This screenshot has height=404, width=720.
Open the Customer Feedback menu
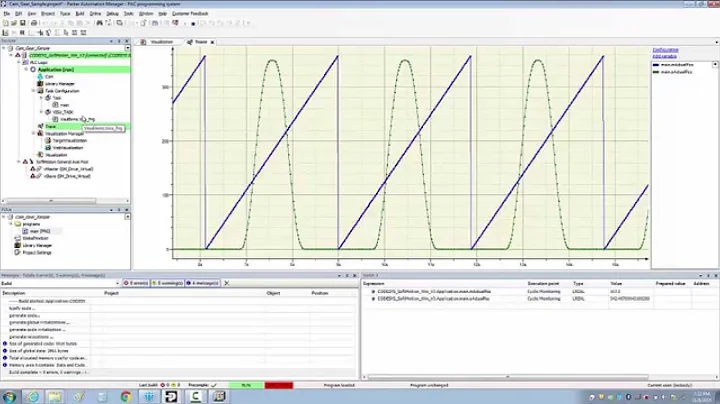point(190,14)
